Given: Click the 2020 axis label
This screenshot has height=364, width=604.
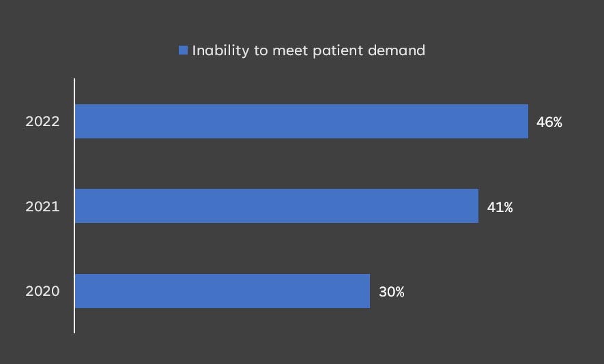Looking at the screenshot, I should coord(42,292).
